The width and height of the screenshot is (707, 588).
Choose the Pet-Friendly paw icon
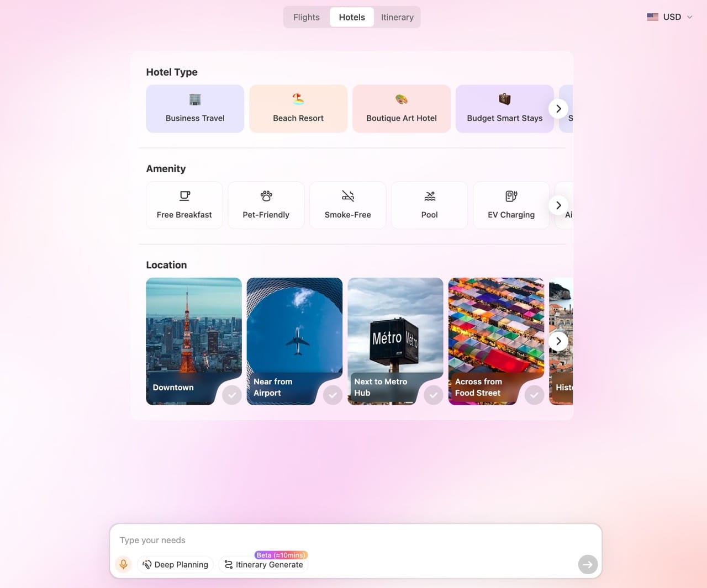[x=266, y=196]
